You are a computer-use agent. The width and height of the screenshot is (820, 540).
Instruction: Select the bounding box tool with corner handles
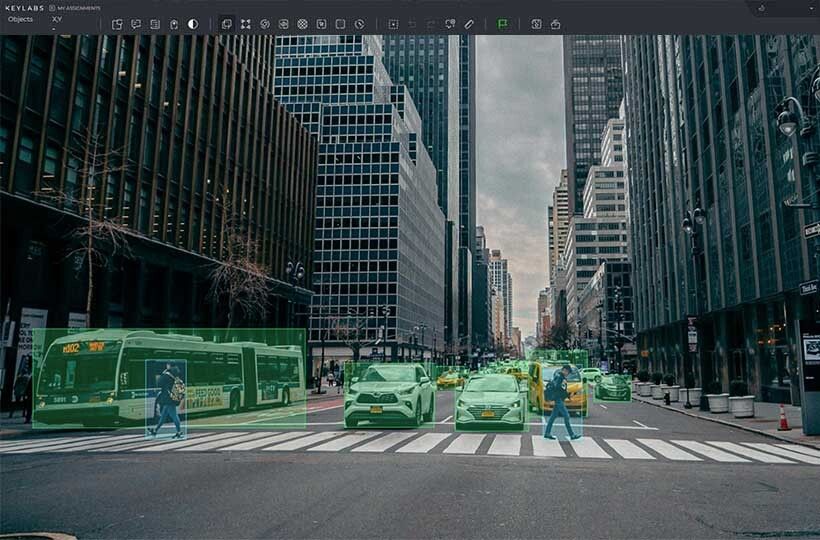(x=245, y=24)
